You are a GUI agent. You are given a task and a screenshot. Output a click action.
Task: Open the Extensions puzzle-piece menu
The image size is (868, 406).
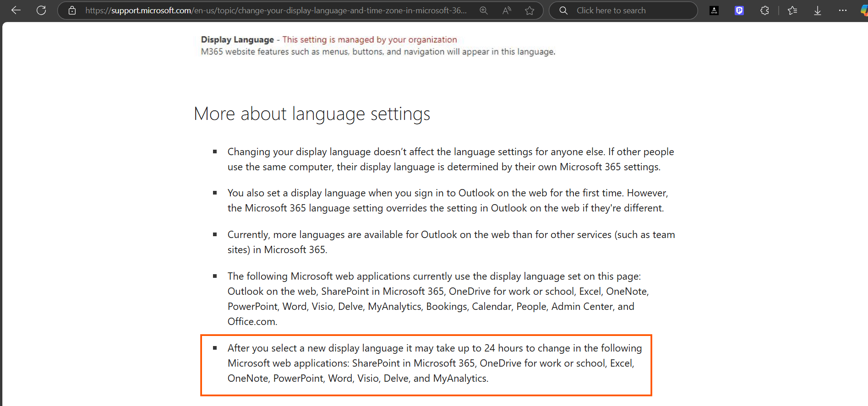[764, 11]
